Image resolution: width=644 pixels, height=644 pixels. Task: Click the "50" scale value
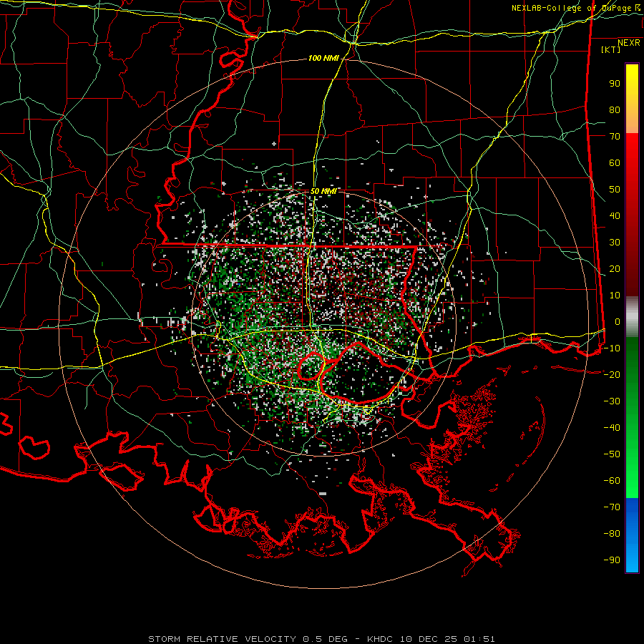coord(615,190)
